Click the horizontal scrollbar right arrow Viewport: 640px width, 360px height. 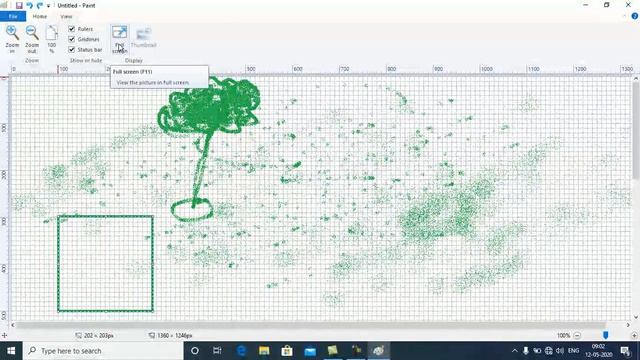628,325
